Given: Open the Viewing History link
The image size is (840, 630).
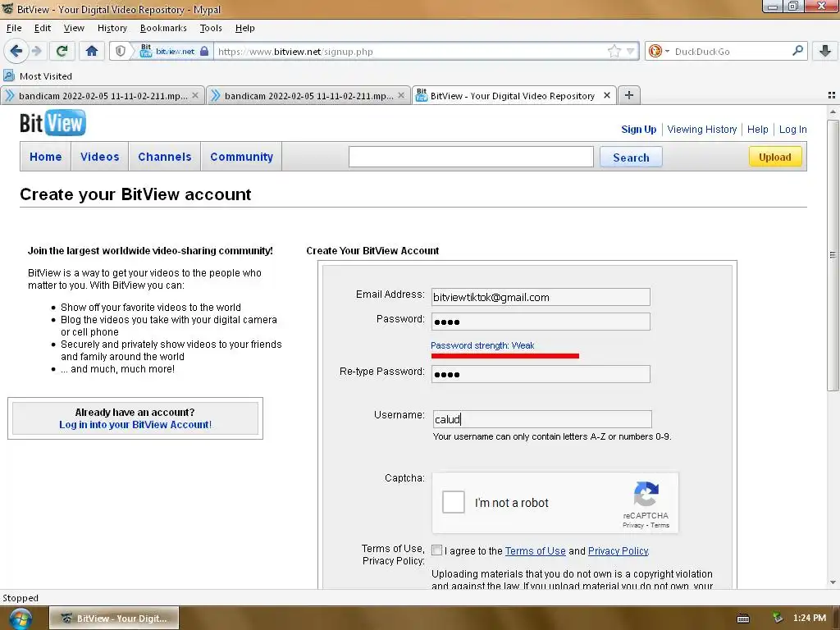Looking at the screenshot, I should (702, 129).
